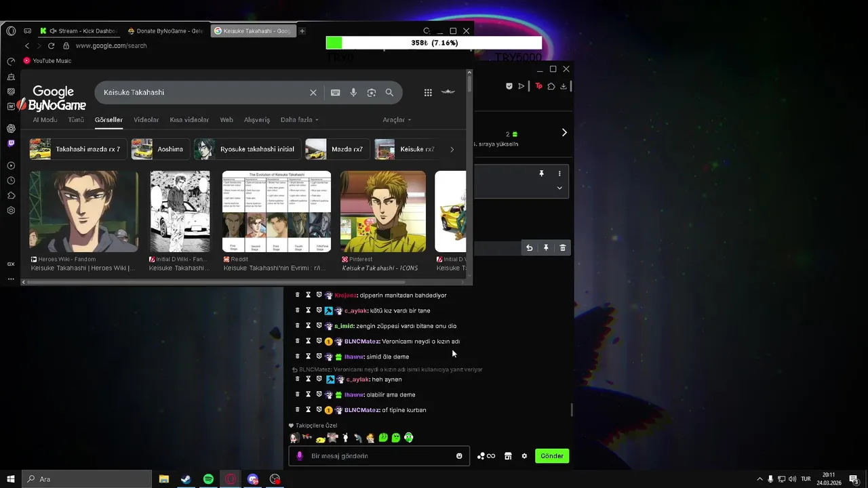Delete the message using toolbar trash icon

563,248
